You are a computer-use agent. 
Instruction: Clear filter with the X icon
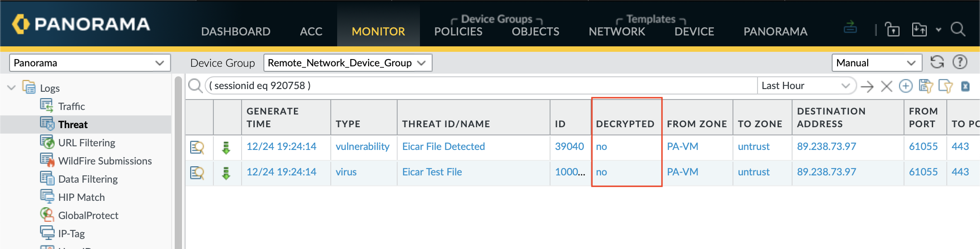(x=886, y=86)
